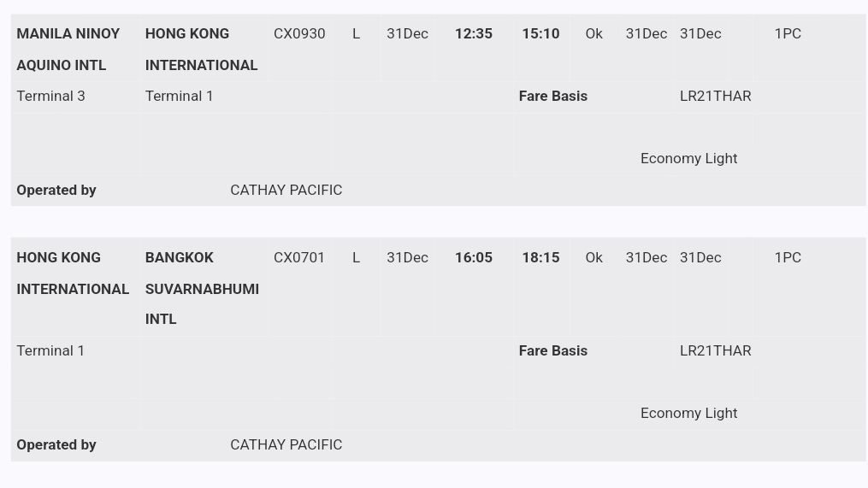The height and width of the screenshot is (488, 868).
Task: Click first flight's LR21THAR fare code
Action: (715, 97)
